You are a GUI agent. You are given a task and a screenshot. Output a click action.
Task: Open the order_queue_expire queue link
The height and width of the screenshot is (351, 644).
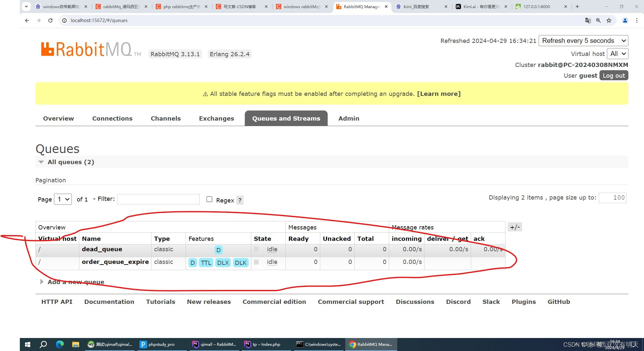[x=115, y=262]
